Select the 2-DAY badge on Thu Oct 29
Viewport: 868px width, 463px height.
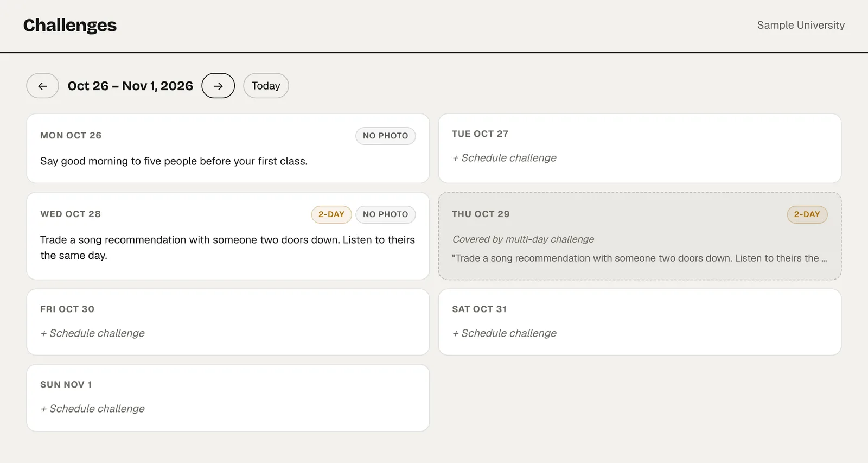point(807,214)
